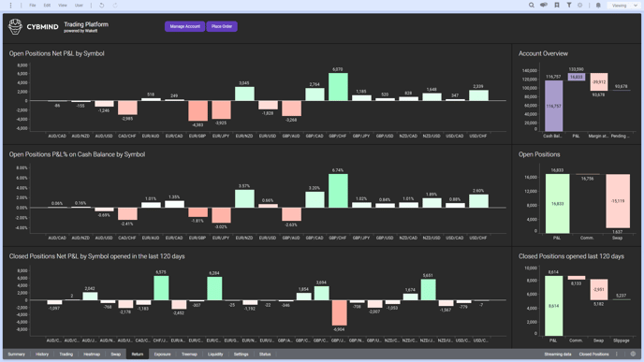Click the Closed Positions opened last 120 days title
Screen dimensions: 644x362
[x=571, y=256]
